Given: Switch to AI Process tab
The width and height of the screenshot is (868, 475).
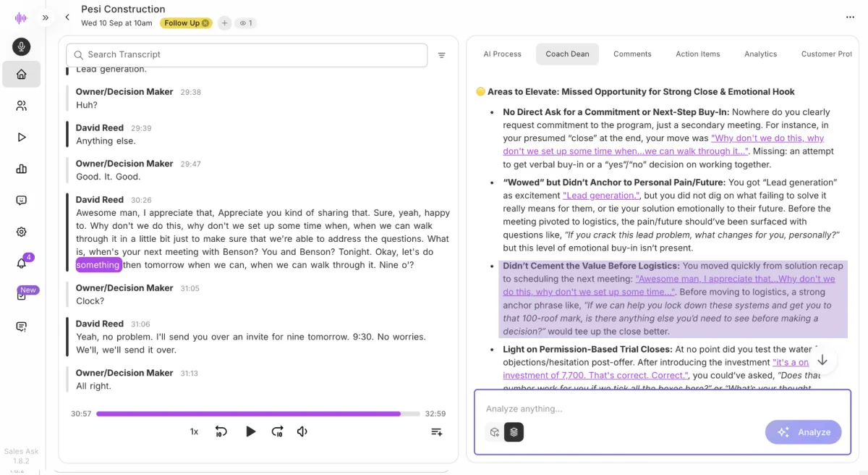Looking at the screenshot, I should pyautogui.click(x=502, y=54).
